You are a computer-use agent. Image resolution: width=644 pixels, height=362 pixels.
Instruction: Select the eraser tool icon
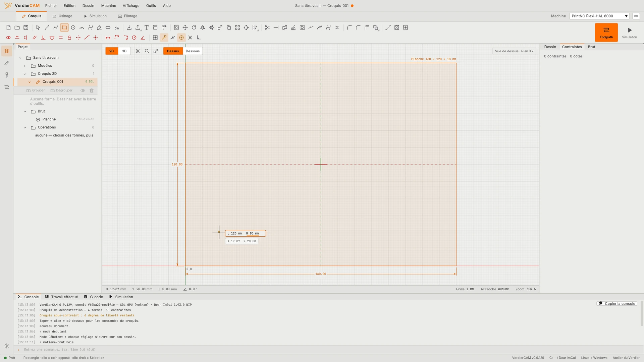point(99,27)
